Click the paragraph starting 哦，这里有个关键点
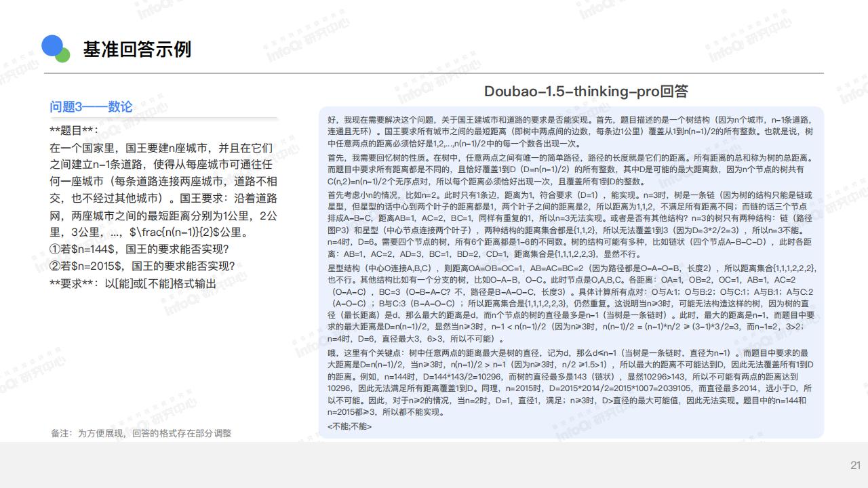Image resolution: width=868 pixels, height=488 pixels. tap(570, 382)
